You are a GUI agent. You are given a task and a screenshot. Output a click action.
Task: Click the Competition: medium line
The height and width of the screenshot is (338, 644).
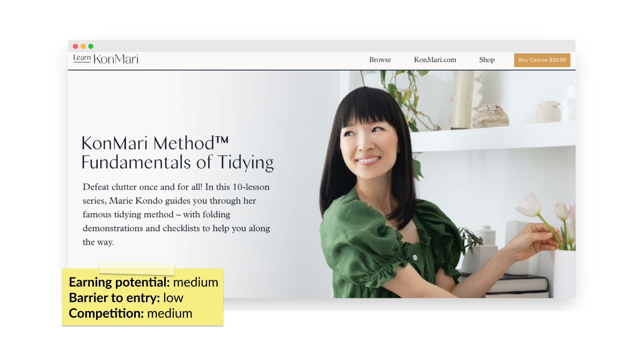click(x=130, y=313)
